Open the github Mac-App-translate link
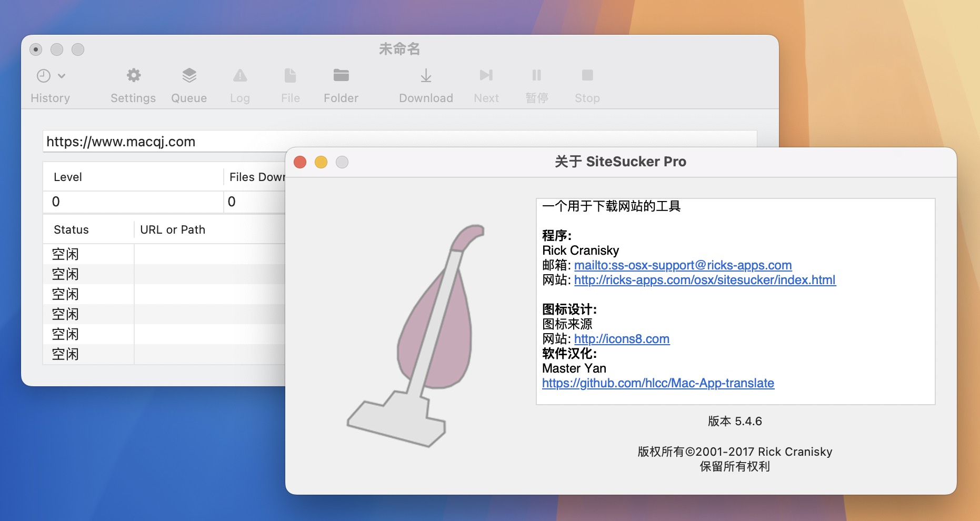 click(x=658, y=383)
